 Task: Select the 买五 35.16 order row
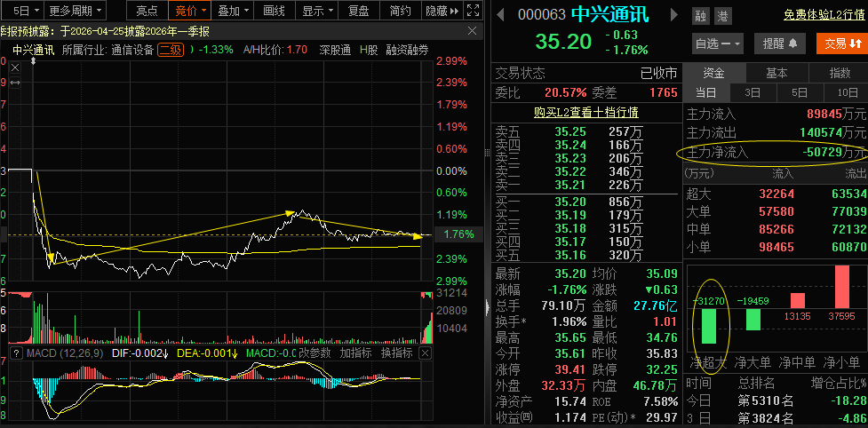click(585, 255)
